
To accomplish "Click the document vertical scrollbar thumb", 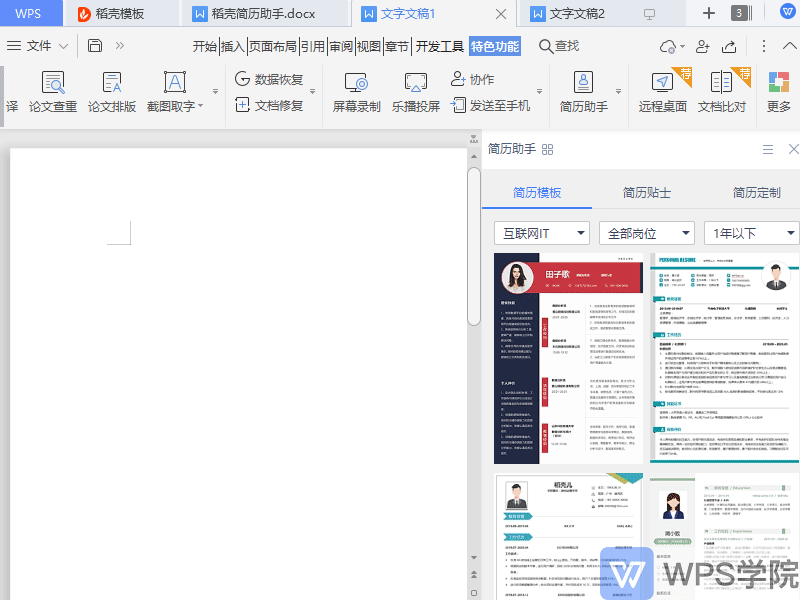I will point(473,246).
